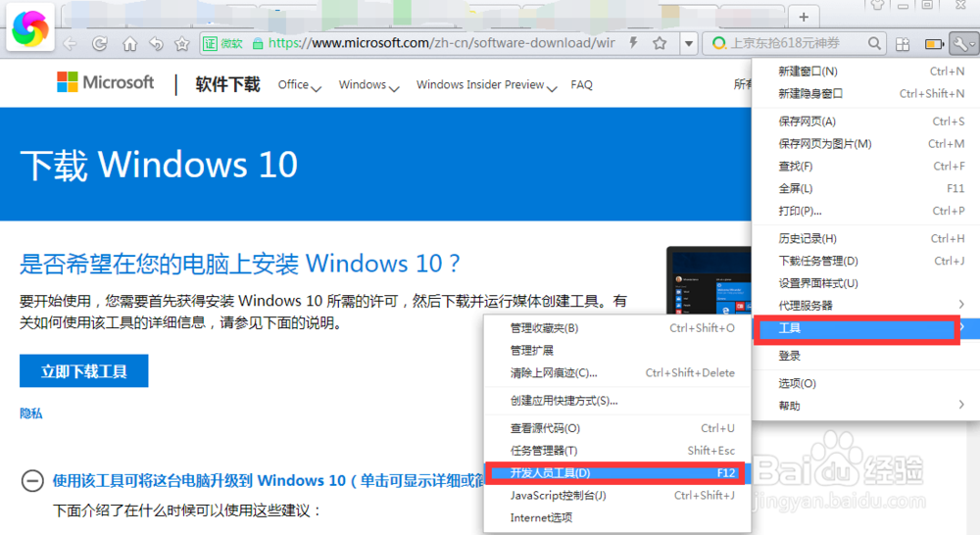Viewport: 980px width, 535px height.
Task: Open address bar dropdown arrow
Action: tap(688, 44)
